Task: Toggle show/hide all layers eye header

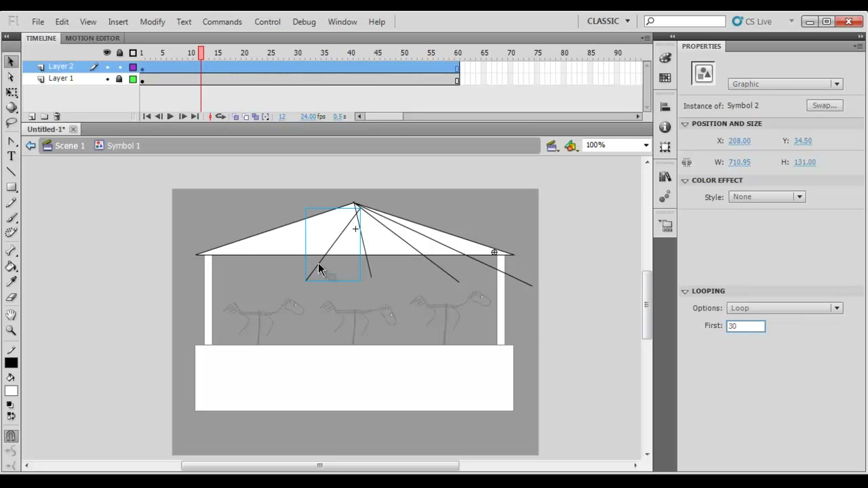Action: coord(106,53)
